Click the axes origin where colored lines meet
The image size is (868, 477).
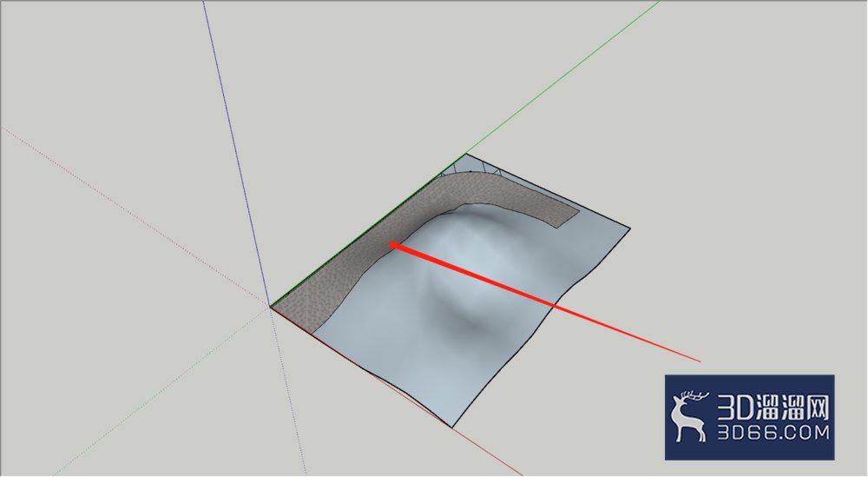(x=270, y=307)
